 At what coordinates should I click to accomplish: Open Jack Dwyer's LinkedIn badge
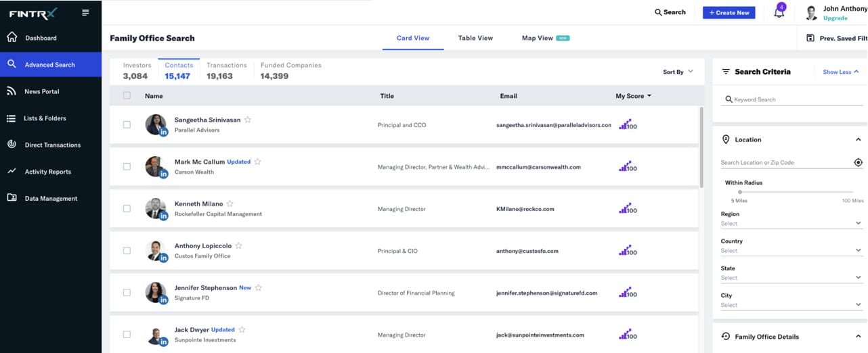click(x=163, y=342)
